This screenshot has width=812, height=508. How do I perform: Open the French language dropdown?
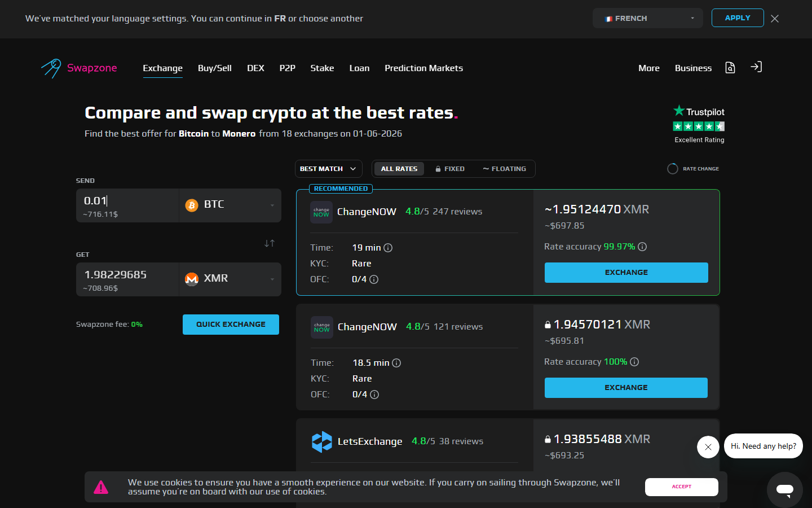647,18
